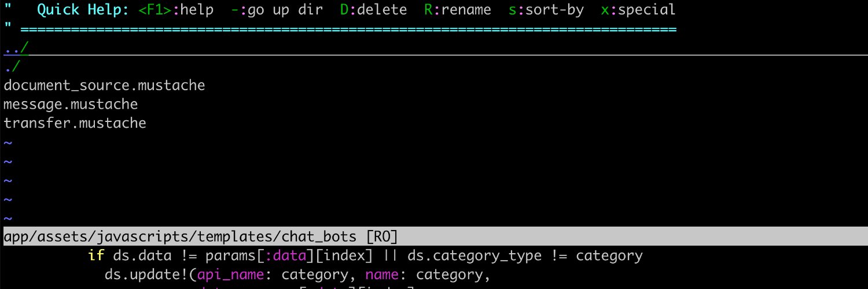The width and height of the screenshot is (868, 289).
Task: Click the 'if ds.data != params' code line
Action: click(365, 255)
